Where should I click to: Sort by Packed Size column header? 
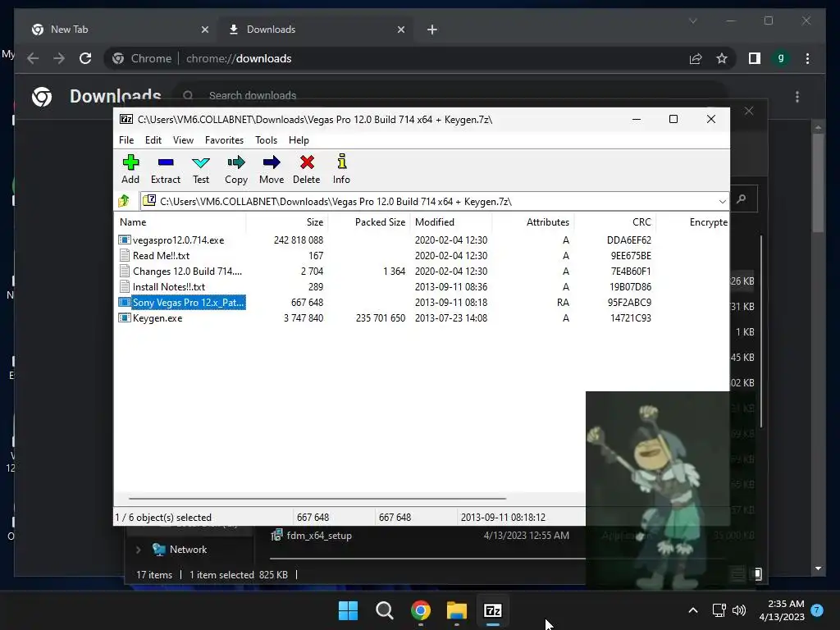click(x=368, y=221)
